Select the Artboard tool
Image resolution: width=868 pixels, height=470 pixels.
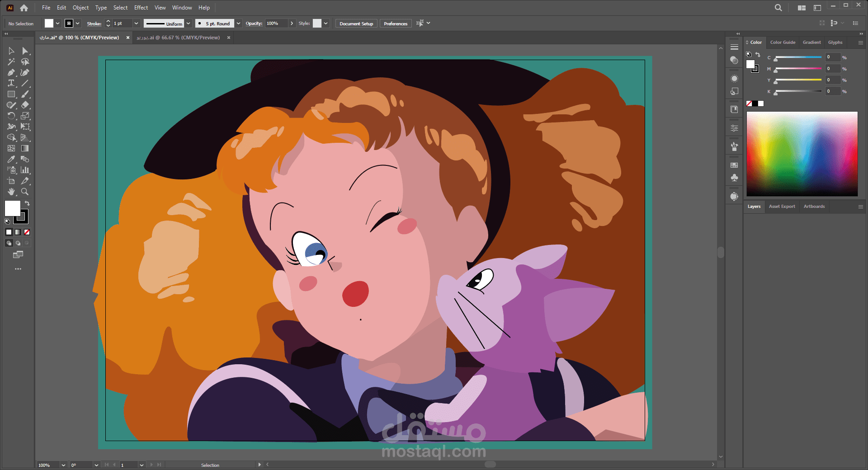(x=11, y=181)
